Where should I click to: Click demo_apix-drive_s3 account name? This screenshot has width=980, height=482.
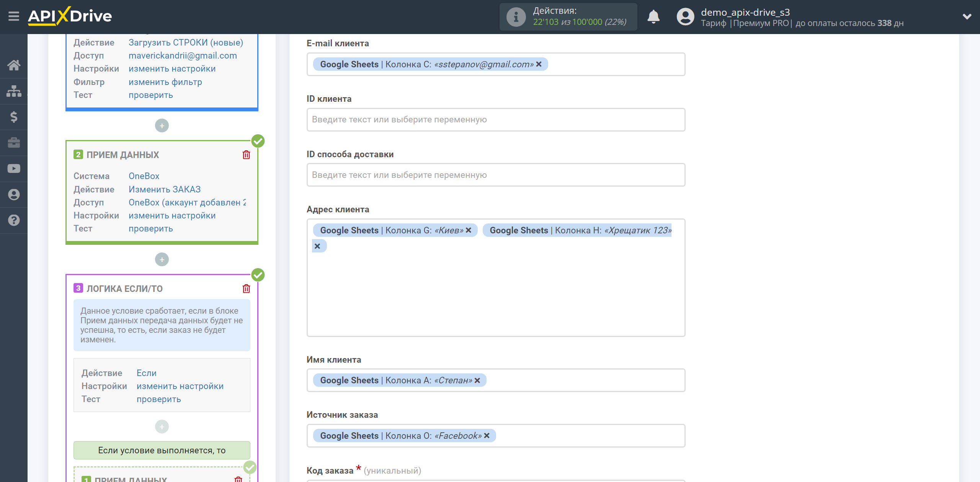745,12
